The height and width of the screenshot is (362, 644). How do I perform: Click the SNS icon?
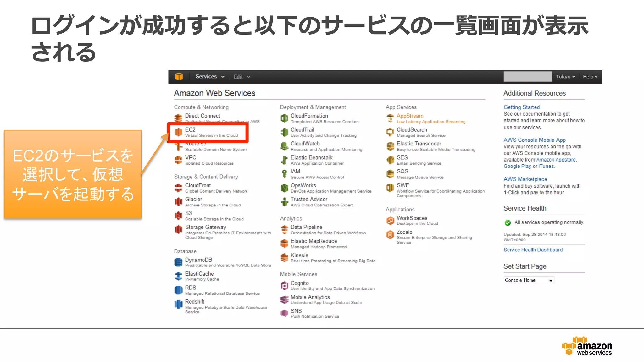[284, 313]
